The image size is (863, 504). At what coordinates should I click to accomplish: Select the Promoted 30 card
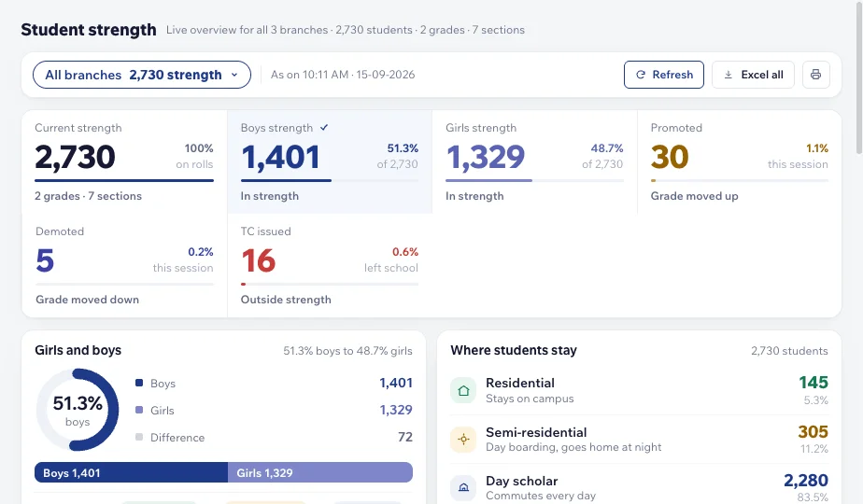point(739,161)
